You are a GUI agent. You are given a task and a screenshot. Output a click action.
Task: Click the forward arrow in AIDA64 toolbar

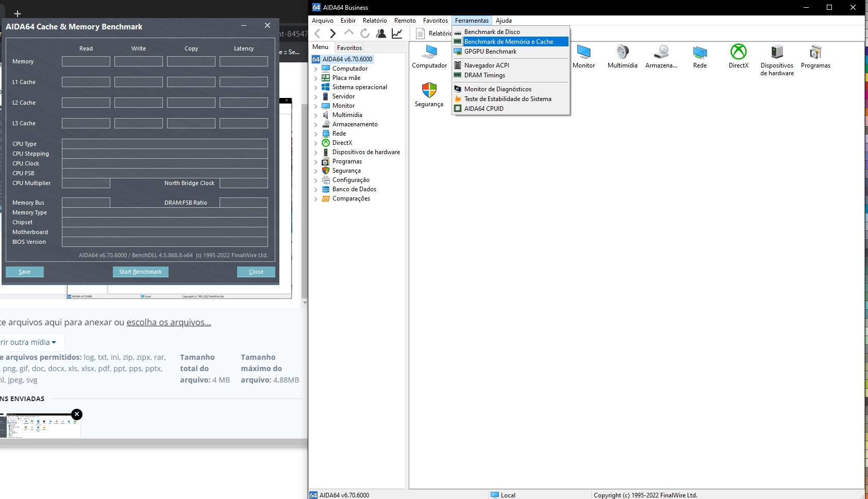pyautogui.click(x=333, y=34)
